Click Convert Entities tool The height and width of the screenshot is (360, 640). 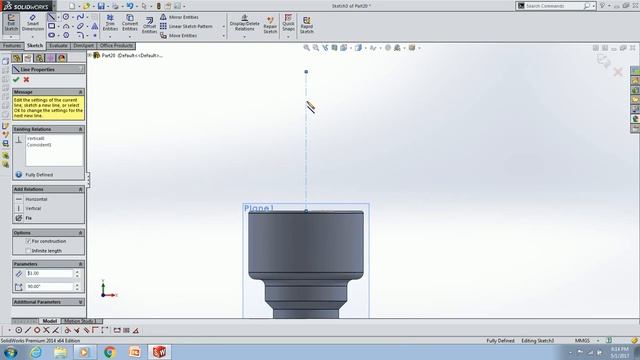coord(130,23)
